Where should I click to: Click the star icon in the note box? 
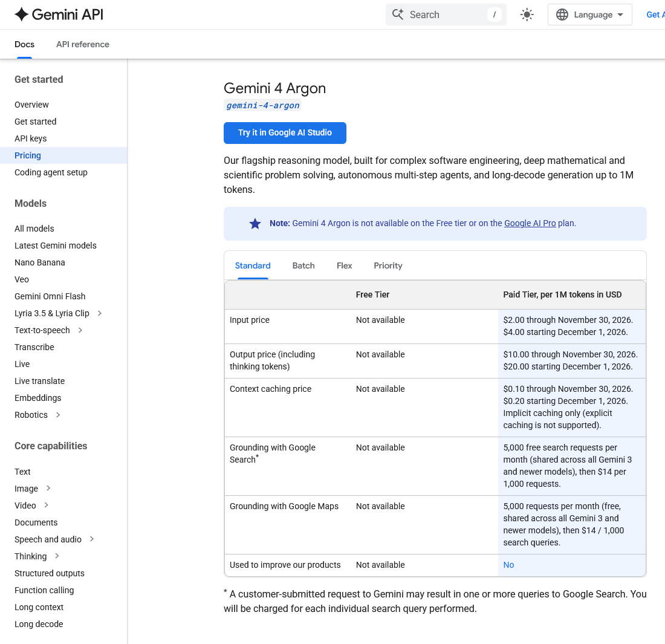(255, 224)
